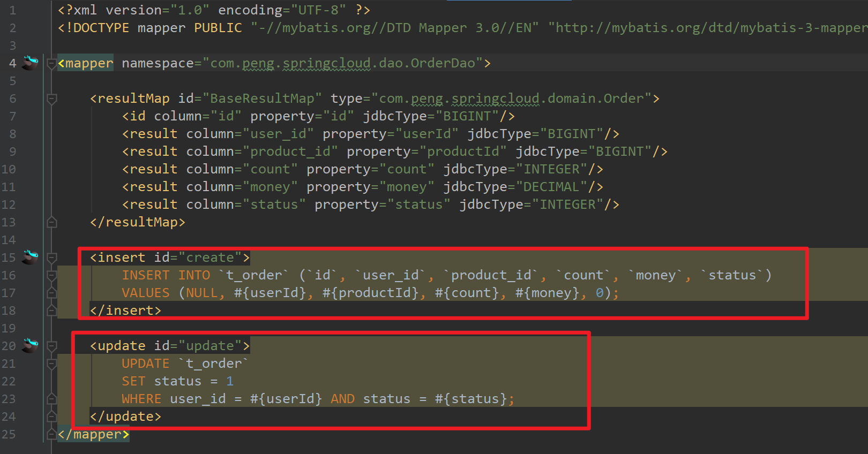
Task: Open the MyBatis bird icon beside insert create
Action: (31, 257)
